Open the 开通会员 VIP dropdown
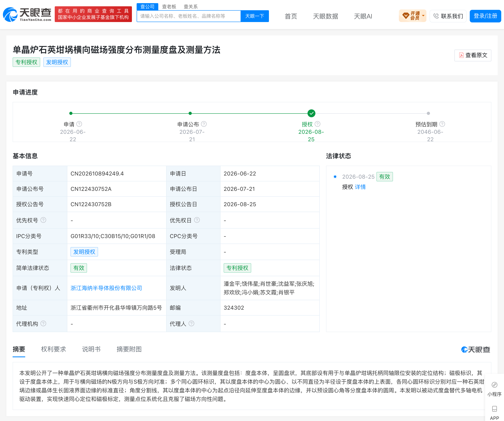 pos(412,16)
